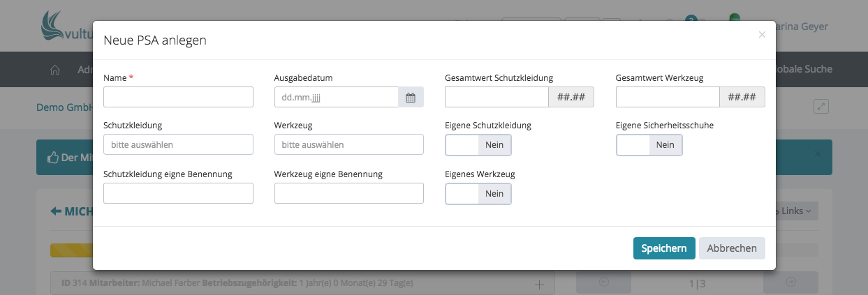The height and width of the screenshot is (295, 868).
Task: Click the back arrow next to employee name
Action: pos(56,211)
